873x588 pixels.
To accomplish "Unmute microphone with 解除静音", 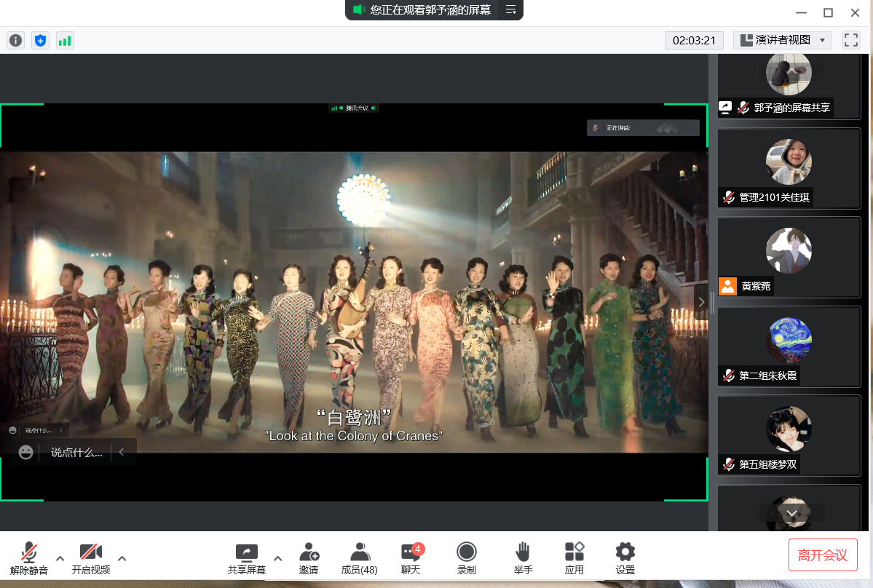I will pos(29,558).
